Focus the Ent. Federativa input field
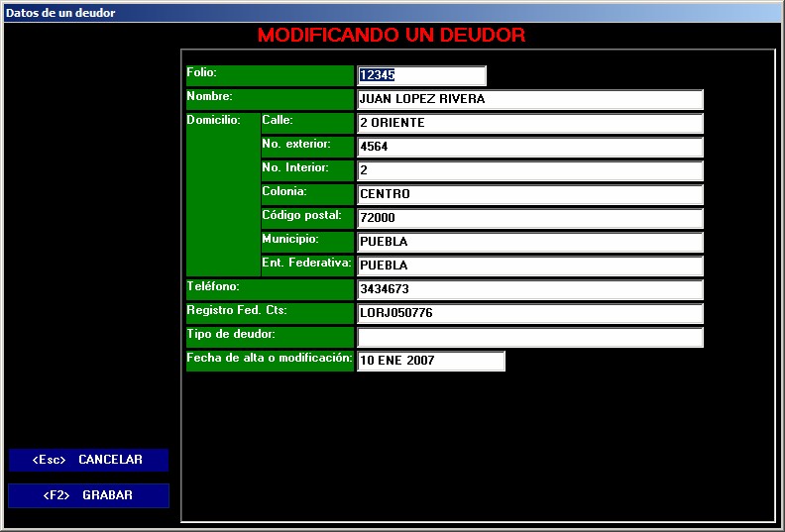This screenshot has width=785, height=532. [530, 266]
